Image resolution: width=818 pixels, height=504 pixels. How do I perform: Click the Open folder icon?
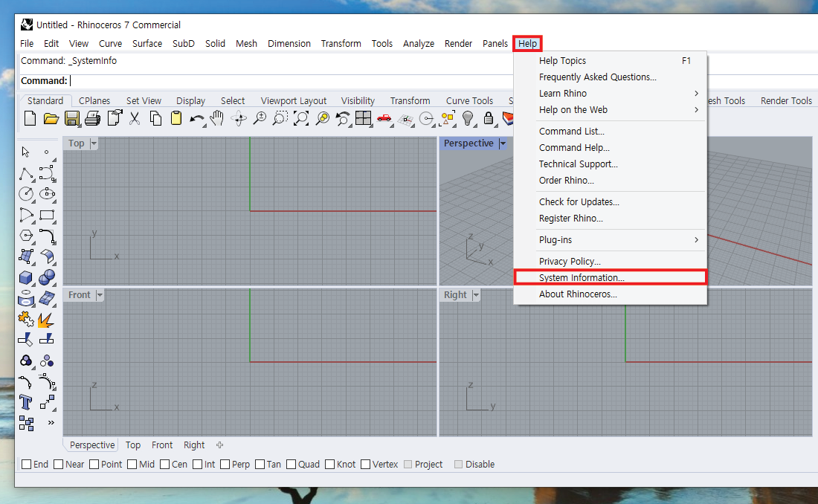point(51,119)
